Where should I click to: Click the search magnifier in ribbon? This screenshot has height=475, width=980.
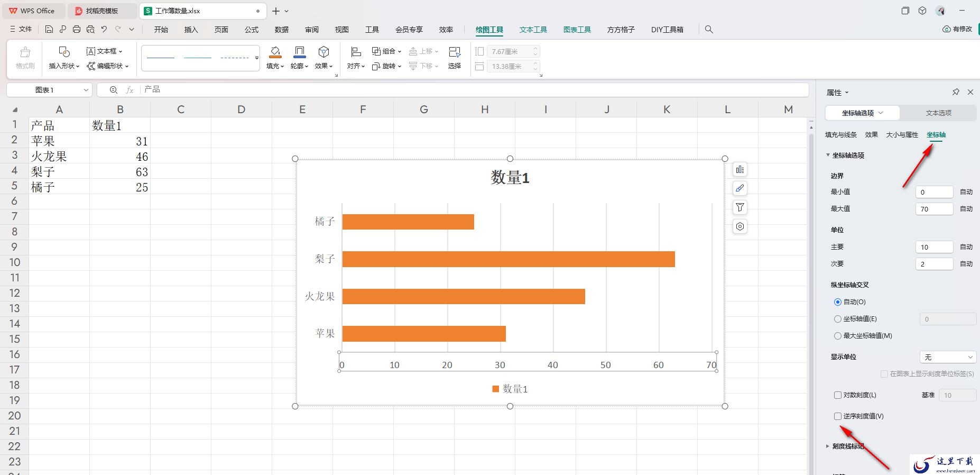coord(709,29)
